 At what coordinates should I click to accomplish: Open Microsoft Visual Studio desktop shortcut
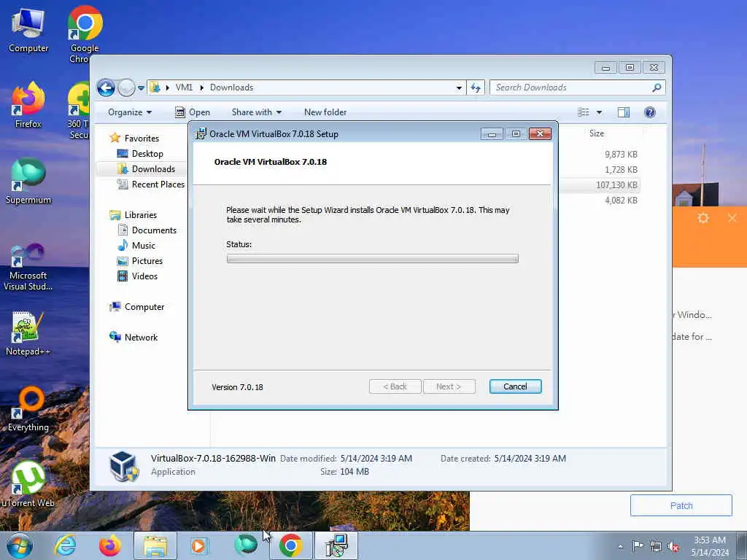[x=28, y=267]
